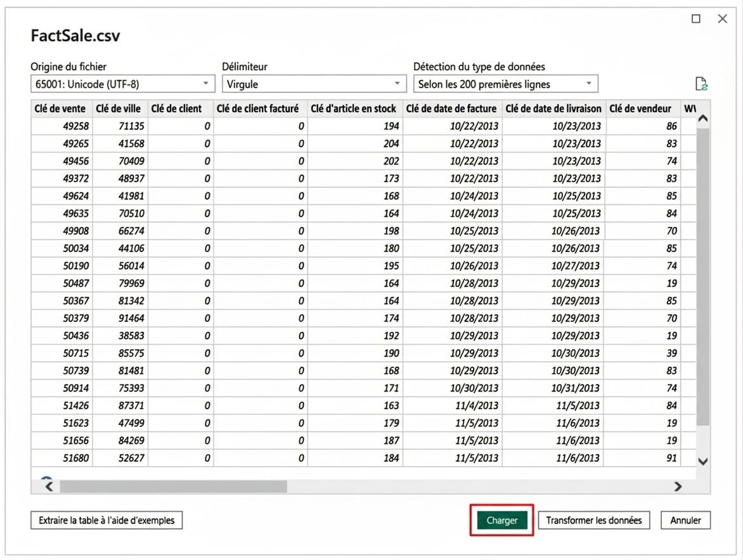The image size is (743, 560).
Task: Click cell 50367 in Clé de vente
Action: pos(61,301)
